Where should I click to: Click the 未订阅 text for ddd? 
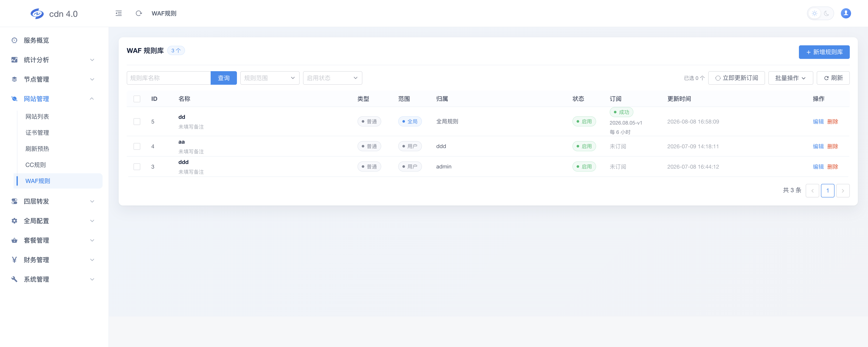(618, 167)
